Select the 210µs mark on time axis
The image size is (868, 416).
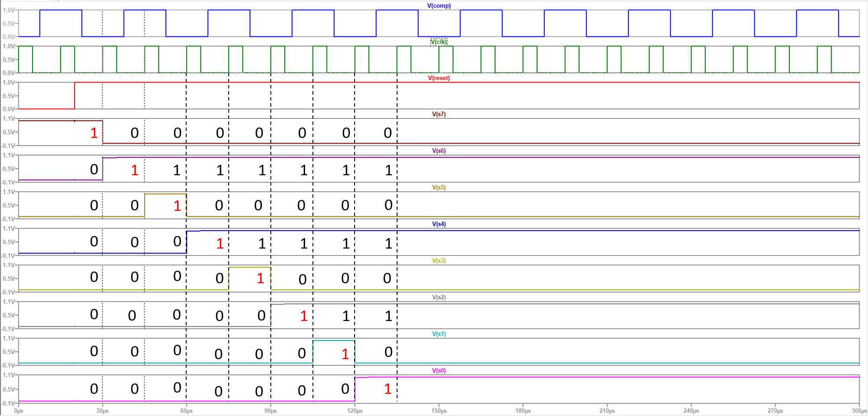pyautogui.click(x=607, y=410)
